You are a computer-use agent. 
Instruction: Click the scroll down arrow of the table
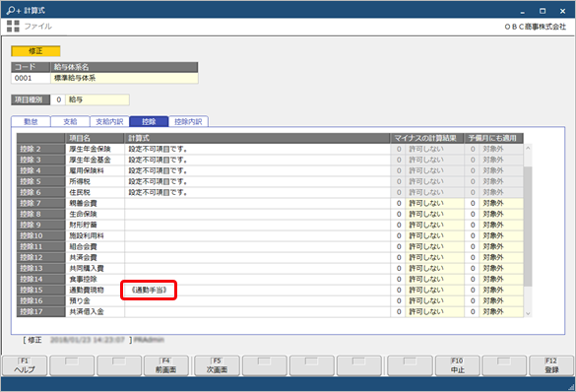528,313
